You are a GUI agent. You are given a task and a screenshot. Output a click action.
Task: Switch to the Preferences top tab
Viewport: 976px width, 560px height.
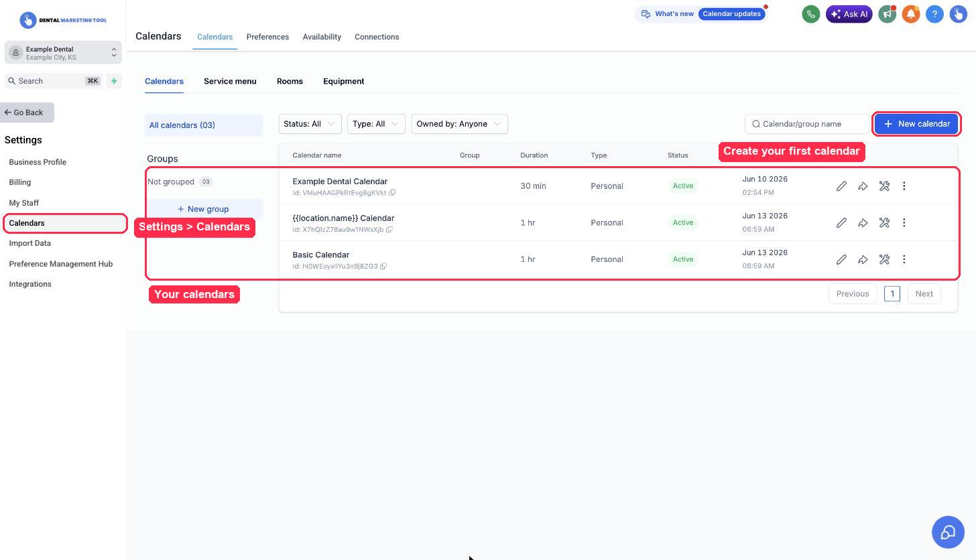pos(267,37)
